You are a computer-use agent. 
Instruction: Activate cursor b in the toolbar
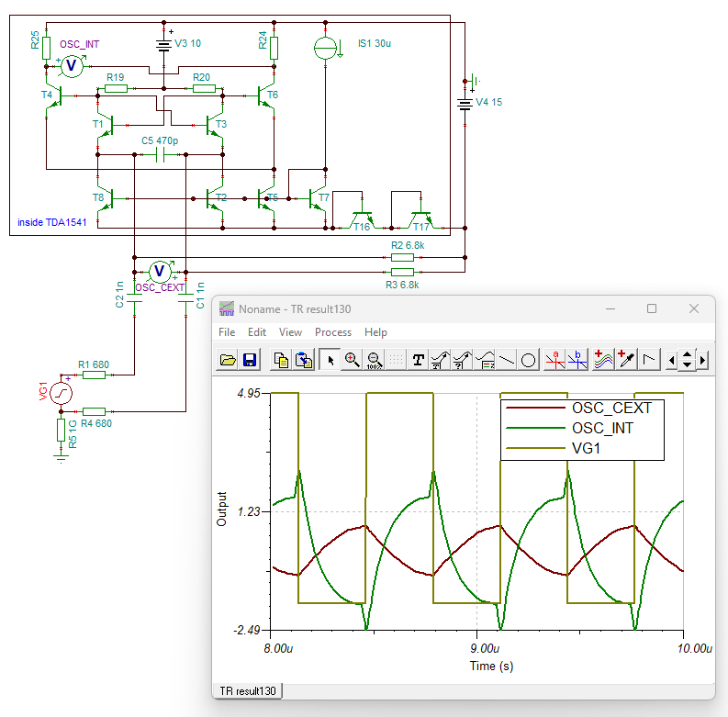click(x=577, y=360)
